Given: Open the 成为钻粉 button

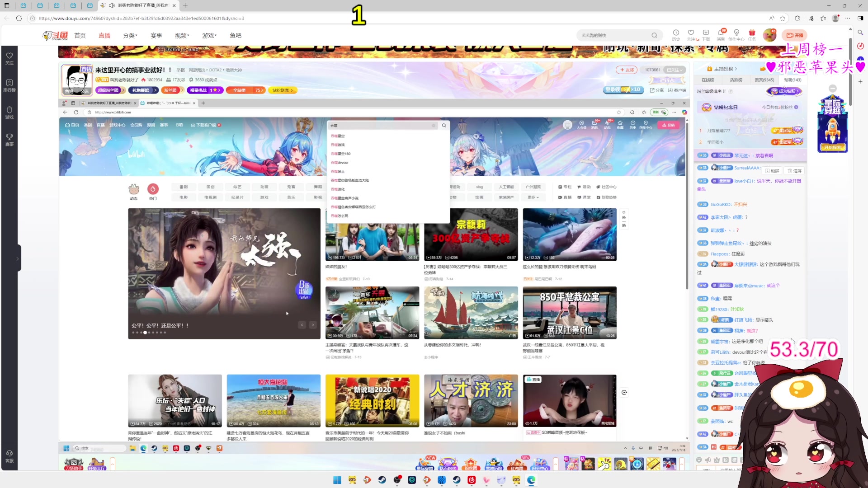Looking at the screenshot, I should [785, 91].
